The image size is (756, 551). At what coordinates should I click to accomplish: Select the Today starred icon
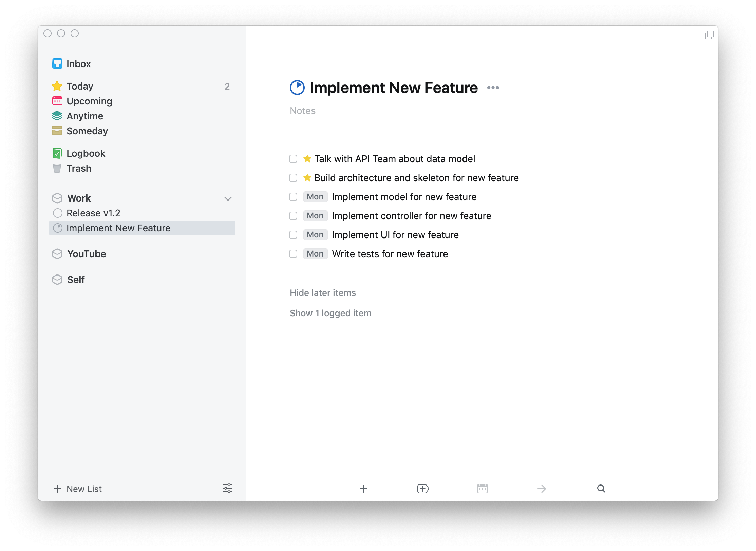coord(57,86)
